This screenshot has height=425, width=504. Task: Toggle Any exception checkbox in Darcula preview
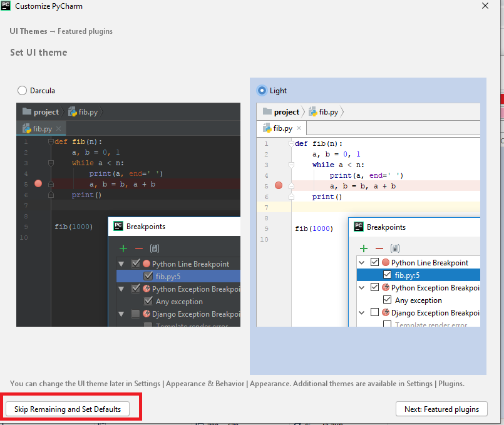click(148, 301)
